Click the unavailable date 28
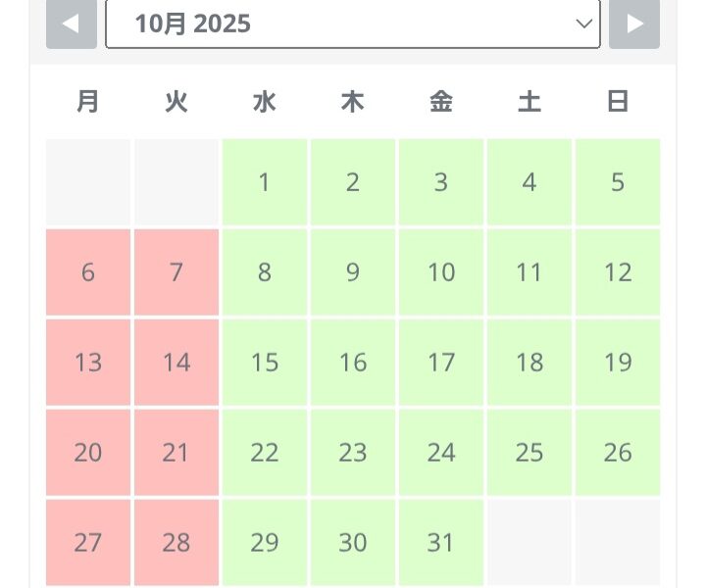Image resolution: width=706 pixels, height=588 pixels. tap(176, 542)
